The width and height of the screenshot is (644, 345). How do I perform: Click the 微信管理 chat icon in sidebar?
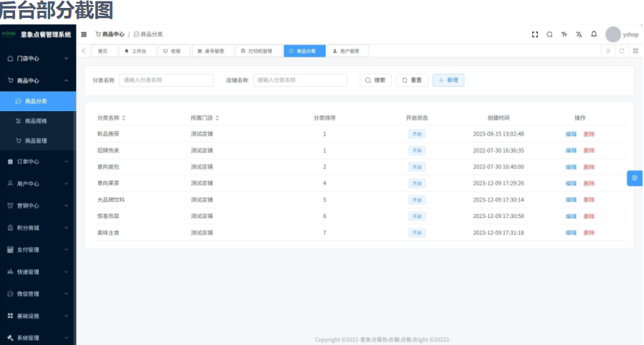10,293
